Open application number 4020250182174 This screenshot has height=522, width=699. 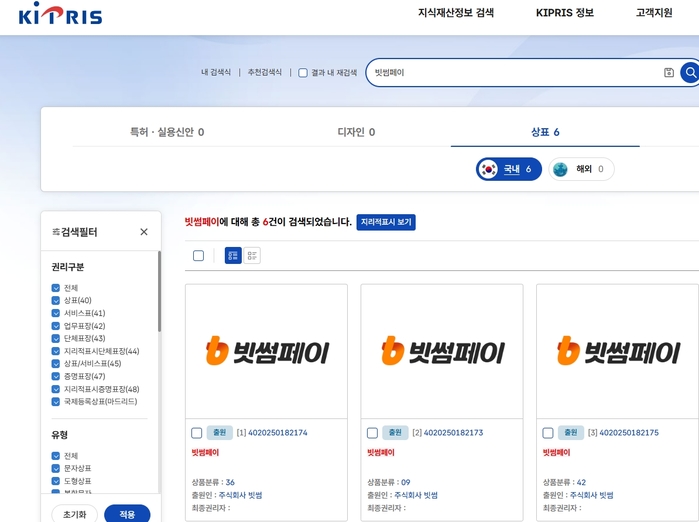[278, 433]
